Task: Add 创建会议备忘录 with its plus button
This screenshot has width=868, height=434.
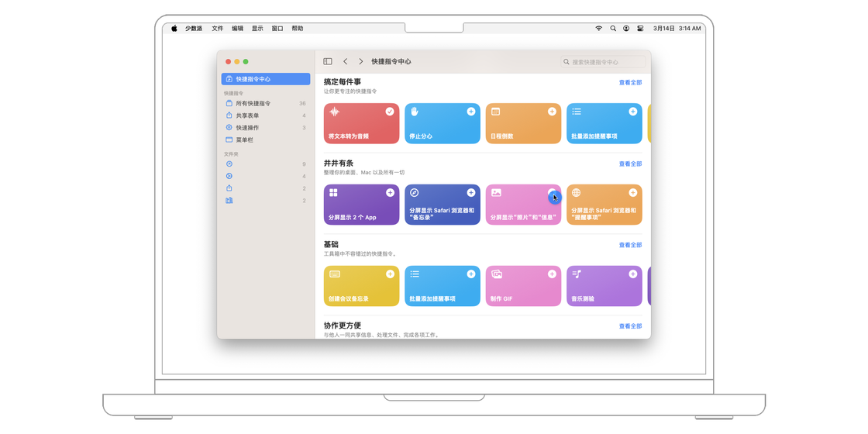Action: click(x=390, y=274)
